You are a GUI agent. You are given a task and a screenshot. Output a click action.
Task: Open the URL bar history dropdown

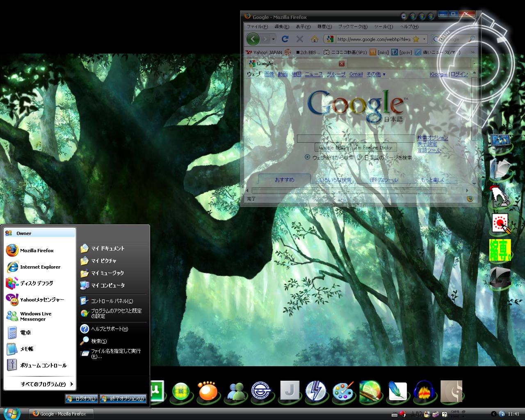(424, 39)
